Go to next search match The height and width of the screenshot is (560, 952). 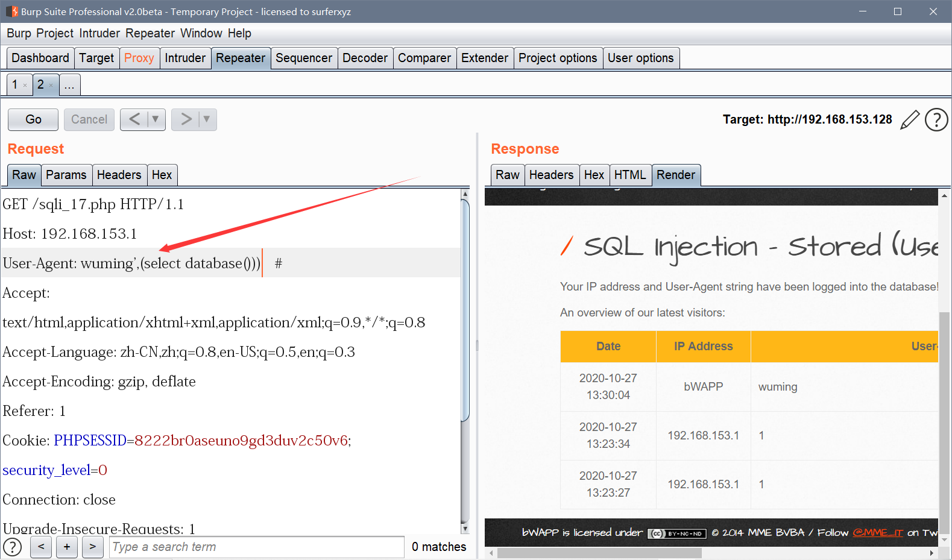[92, 547]
